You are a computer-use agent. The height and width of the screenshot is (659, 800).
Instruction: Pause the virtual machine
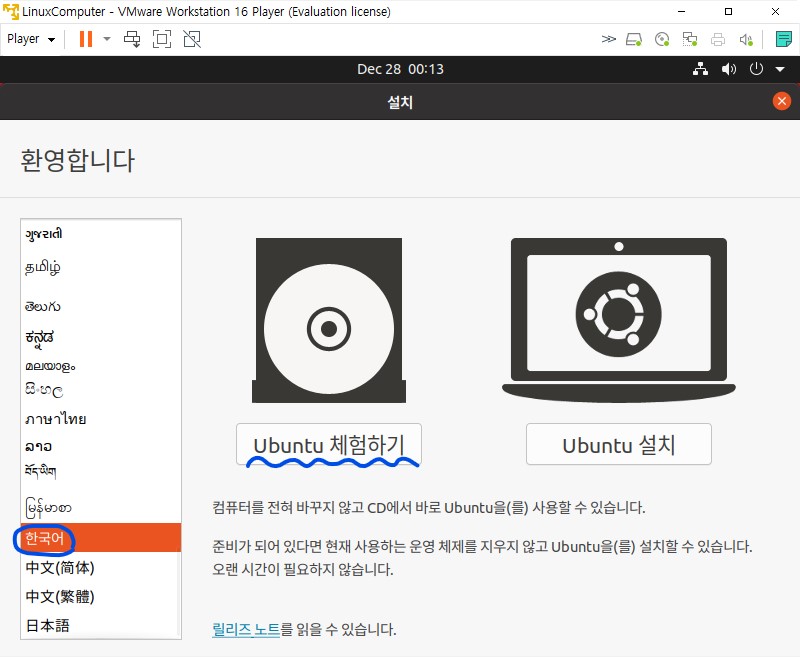86,39
